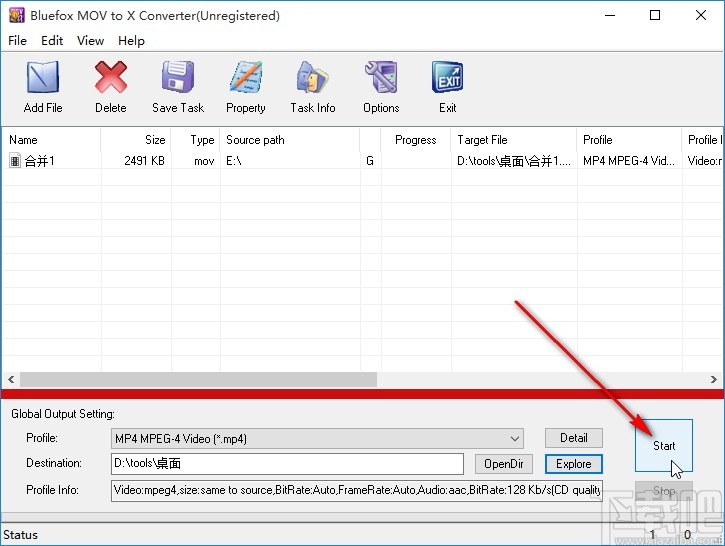Viewport: 725px width, 546px height.
Task: Click the scrollbar right arrow
Action: 713,380
